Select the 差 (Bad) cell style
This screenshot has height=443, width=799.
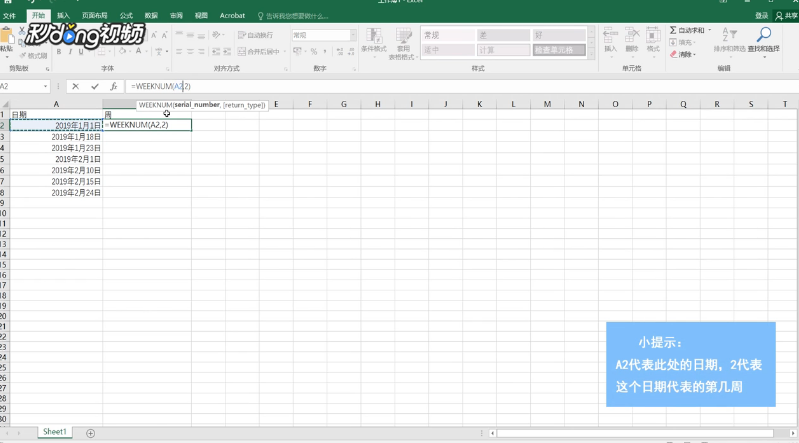pyautogui.click(x=503, y=35)
